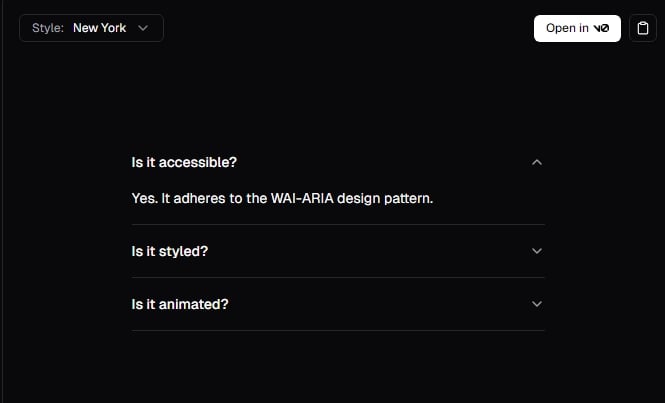Select the New York style value text
665x403 pixels.
[x=100, y=28]
